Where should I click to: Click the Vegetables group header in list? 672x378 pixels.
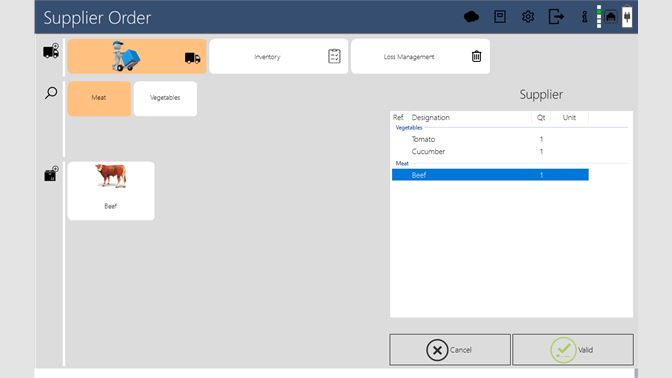coord(409,128)
